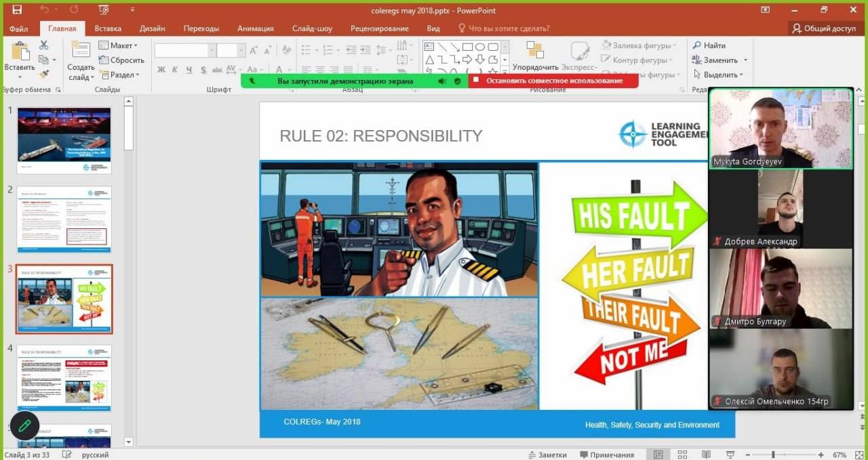868x460 pixels.
Task: Switch to the Вставка tab
Action: point(108,28)
